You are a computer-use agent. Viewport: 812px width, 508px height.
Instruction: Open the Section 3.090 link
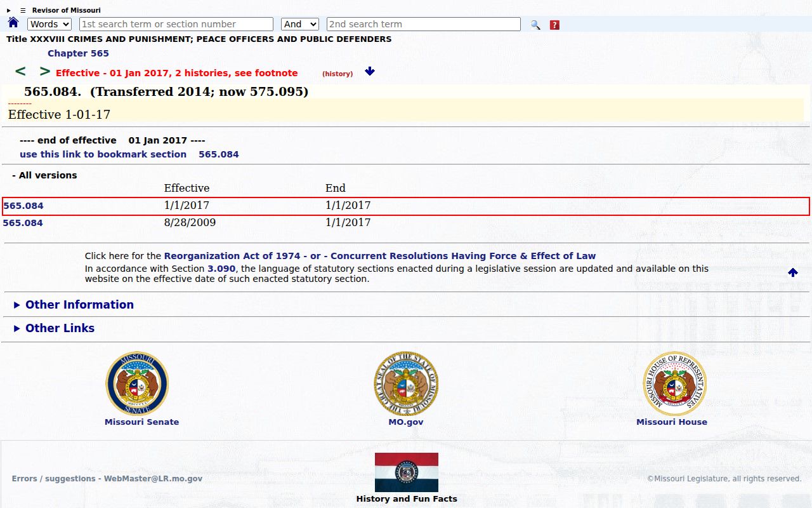[x=221, y=269]
